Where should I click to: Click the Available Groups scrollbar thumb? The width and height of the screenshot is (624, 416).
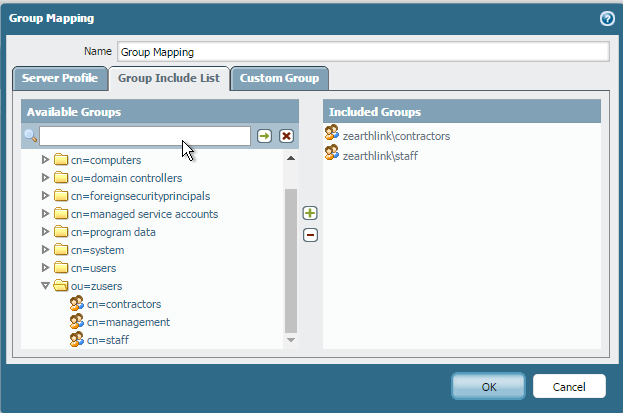coord(291,261)
